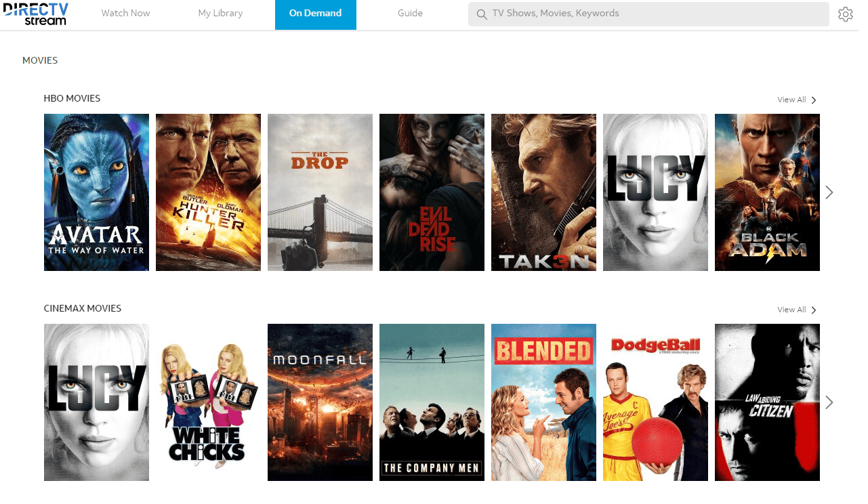Open the Moonfall movie poster
The width and height of the screenshot is (868, 504).
pyautogui.click(x=320, y=402)
